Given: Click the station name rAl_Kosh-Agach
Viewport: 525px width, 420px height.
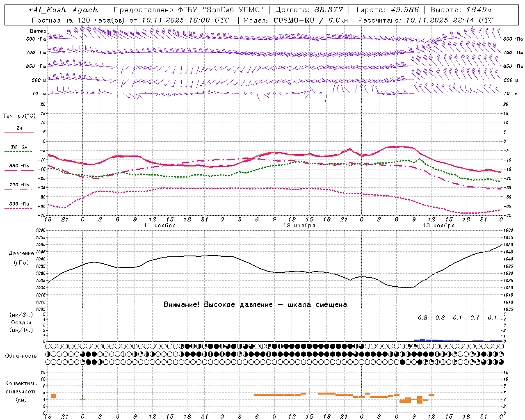Looking at the screenshot, I should point(64,10).
